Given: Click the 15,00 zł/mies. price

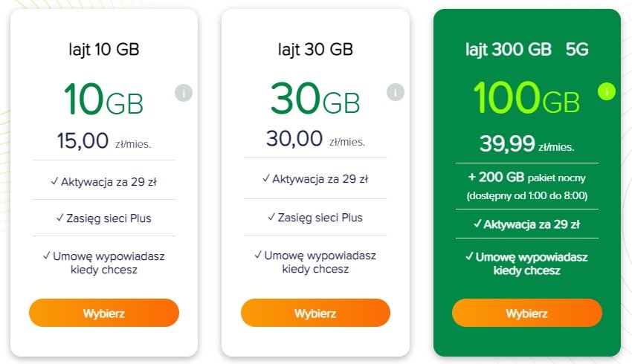Looking at the screenshot, I should [x=104, y=141].
